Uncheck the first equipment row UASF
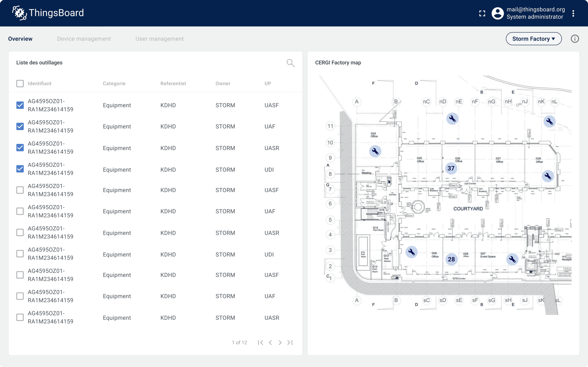Image resolution: width=588 pixels, height=367 pixels. point(20,105)
